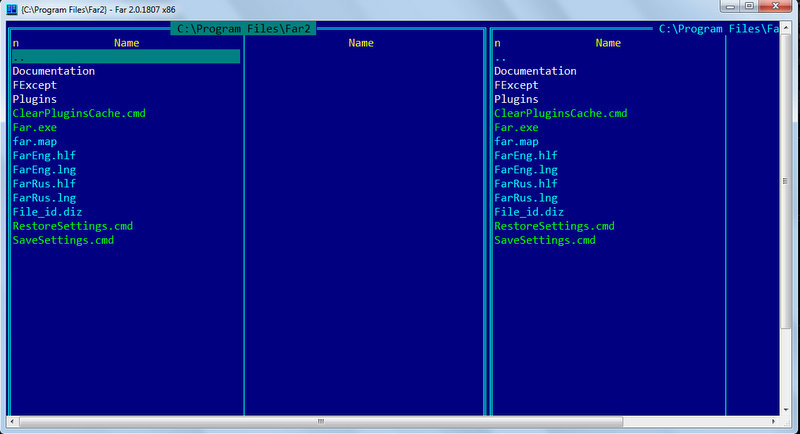The width and height of the screenshot is (800, 434).
Task: Maximize the Far window
Action: pos(749,6)
